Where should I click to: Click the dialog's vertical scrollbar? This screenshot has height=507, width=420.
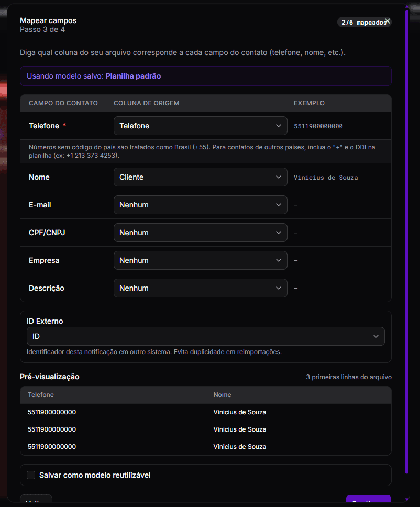[x=407, y=242]
